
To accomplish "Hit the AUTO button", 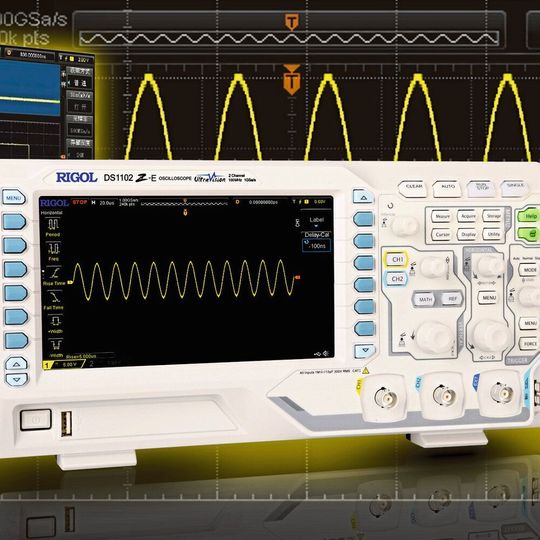I will 447,188.
